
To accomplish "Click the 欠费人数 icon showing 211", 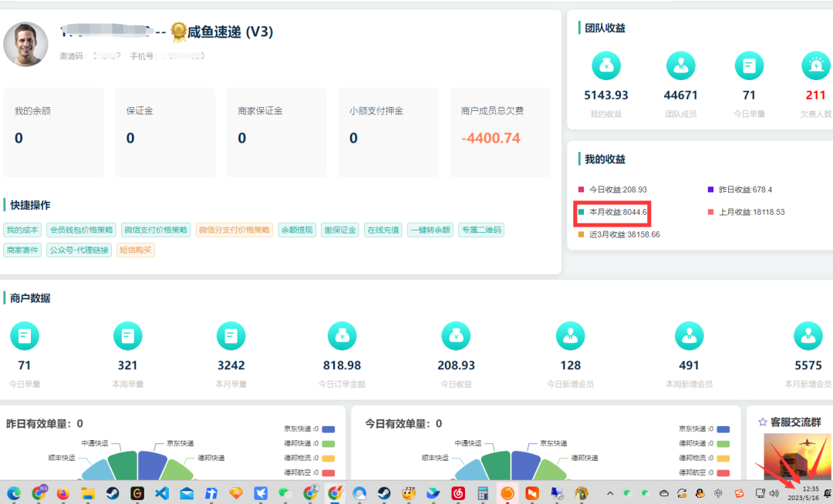I will [816, 66].
